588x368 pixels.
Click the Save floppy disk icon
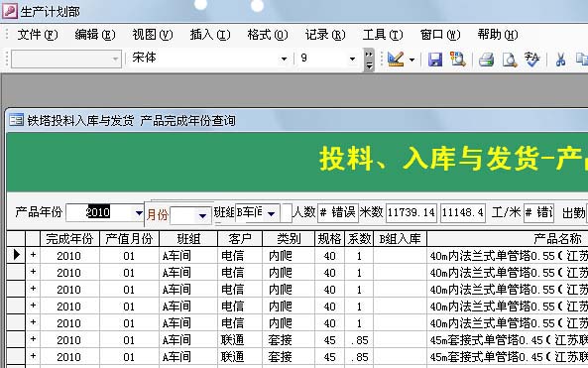pos(435,60)
